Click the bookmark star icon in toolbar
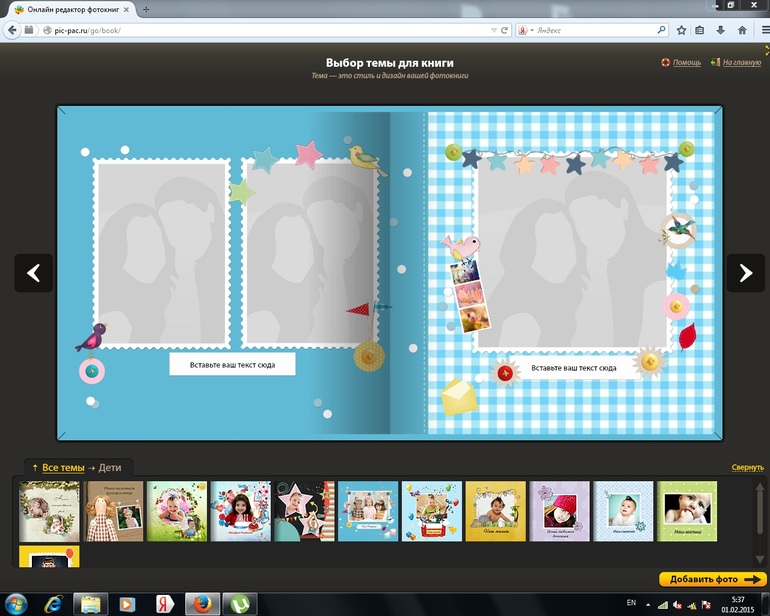This screenshot has width=770, height=616. point(681,30)
